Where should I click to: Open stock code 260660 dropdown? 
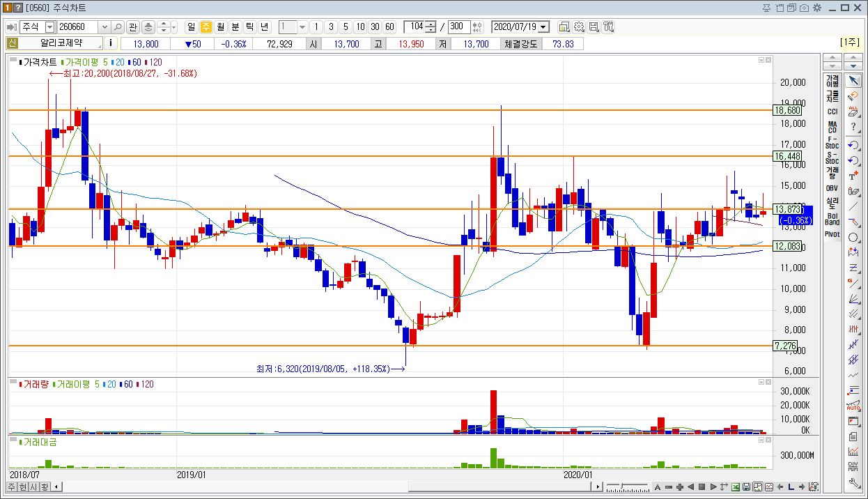[104, 27]
